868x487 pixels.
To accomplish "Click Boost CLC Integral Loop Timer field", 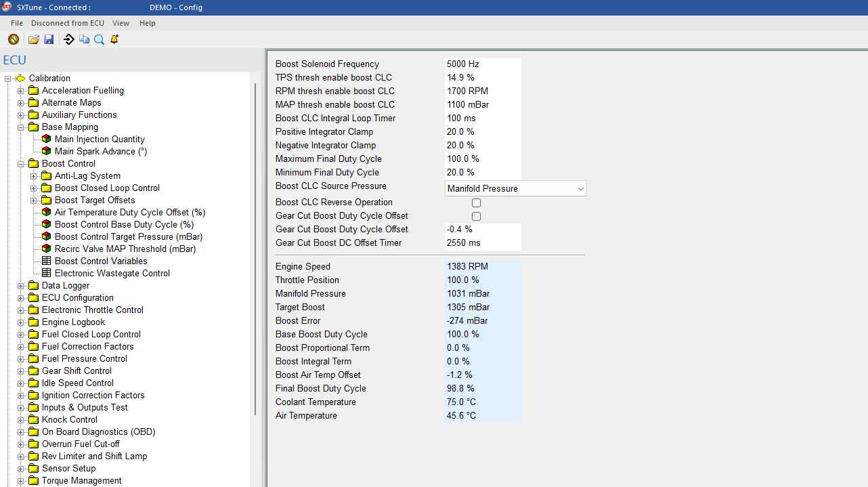I will click(x=483, y=118).
